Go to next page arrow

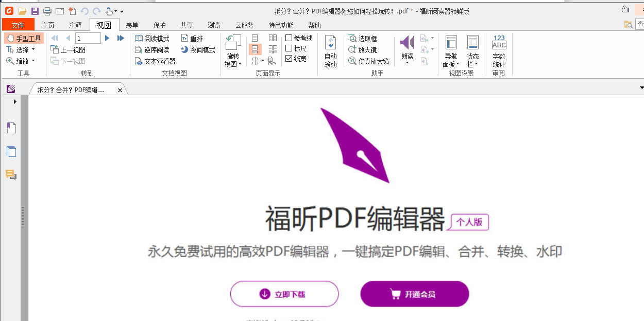click(107, 38)
